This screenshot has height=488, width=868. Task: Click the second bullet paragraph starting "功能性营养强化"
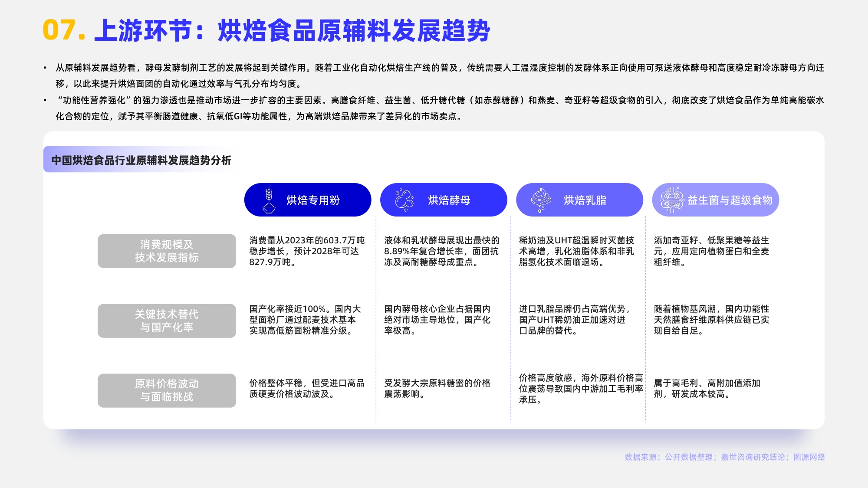[x=440, y=108]
